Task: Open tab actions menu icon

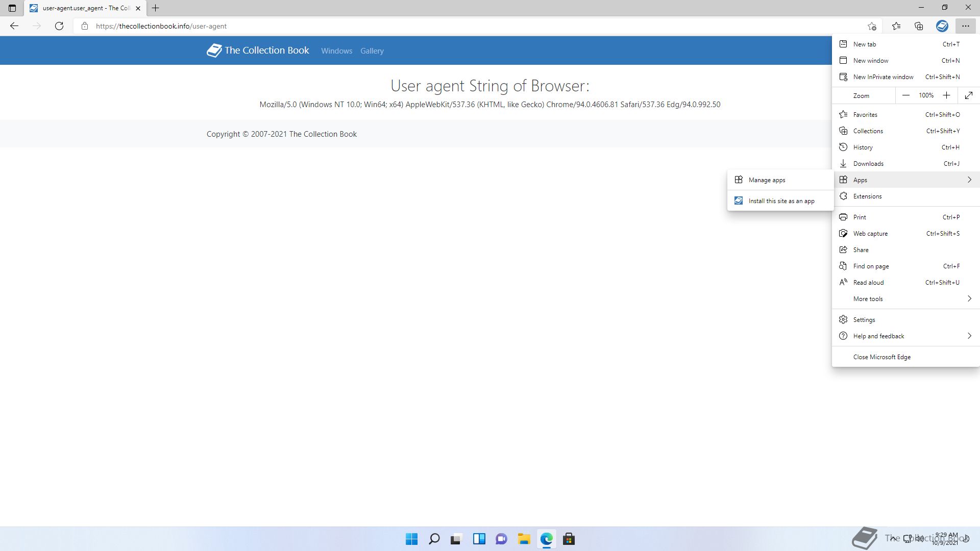Action: 12,8
